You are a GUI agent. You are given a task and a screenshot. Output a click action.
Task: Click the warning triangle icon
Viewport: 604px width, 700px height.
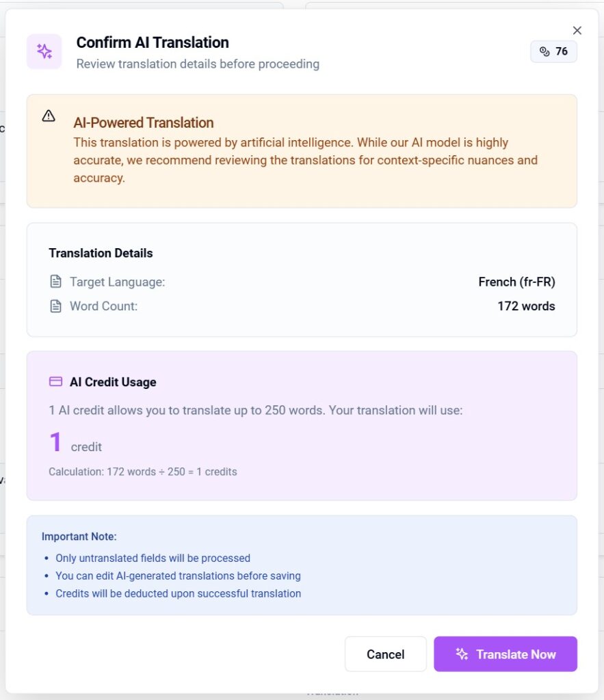(x=49, y=116)
